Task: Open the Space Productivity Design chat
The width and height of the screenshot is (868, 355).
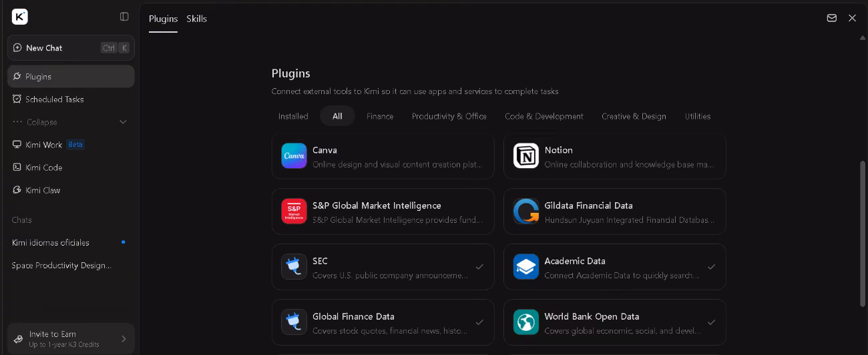Action: click(x=71, y=265)
